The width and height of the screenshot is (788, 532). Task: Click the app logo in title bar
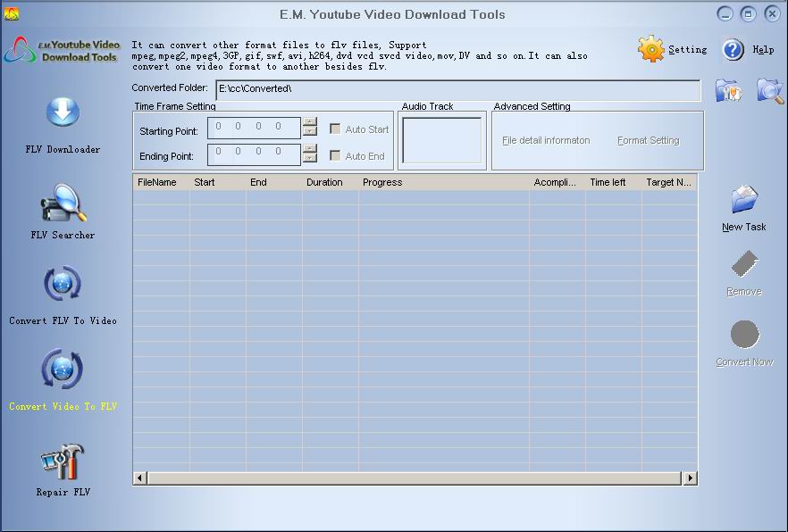pyautogui.click(x=11, y=14)
